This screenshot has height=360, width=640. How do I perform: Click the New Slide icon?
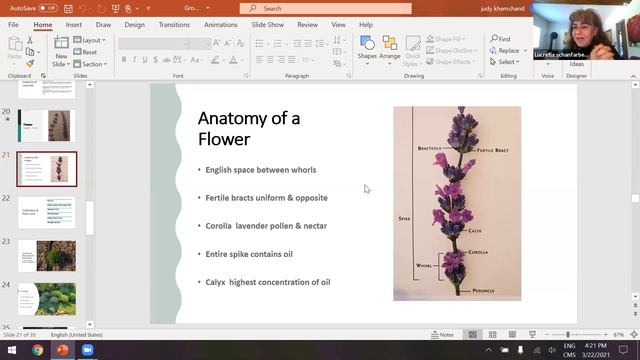61,42
